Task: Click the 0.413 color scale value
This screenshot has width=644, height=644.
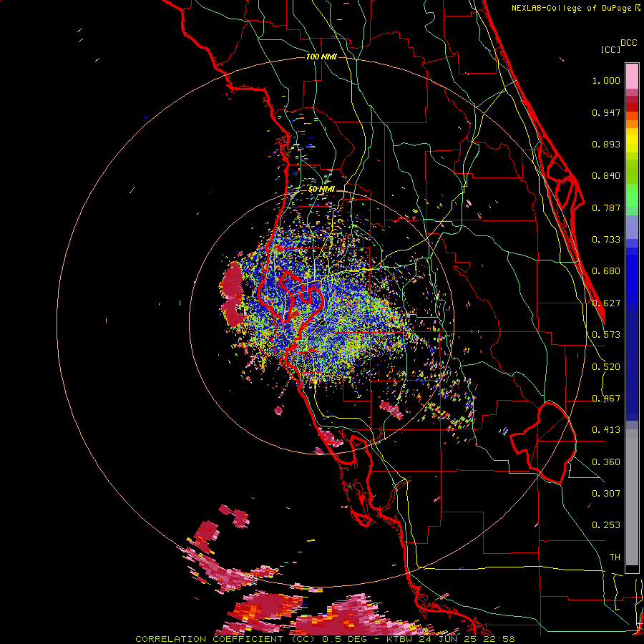Action: pyautogui.click(x=606, y=430)
